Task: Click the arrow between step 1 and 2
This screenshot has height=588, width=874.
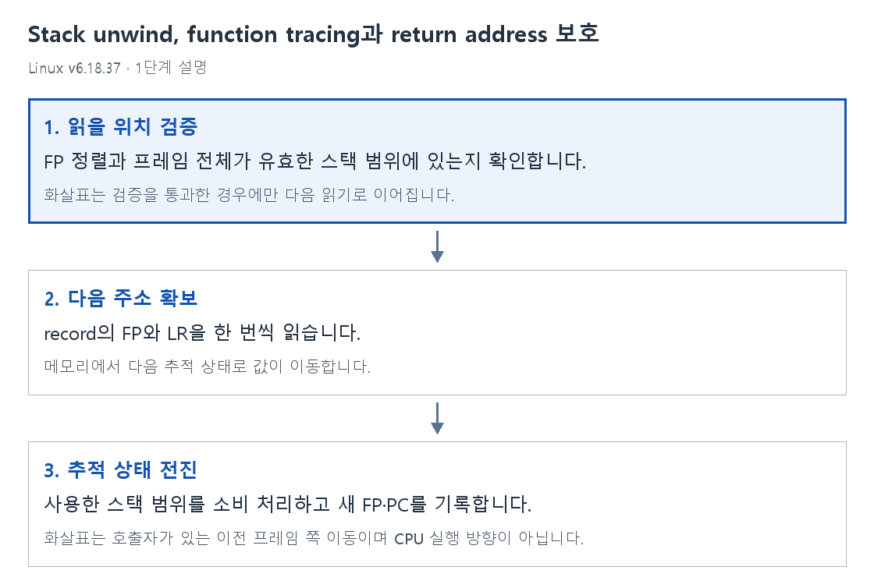Action: pyautogui.click(x=437, y=246)
